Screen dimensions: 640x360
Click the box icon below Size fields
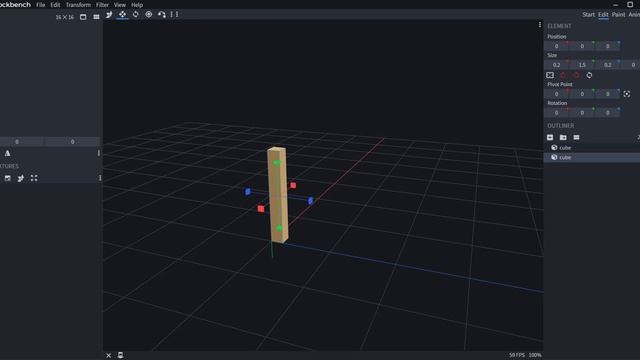550,75
